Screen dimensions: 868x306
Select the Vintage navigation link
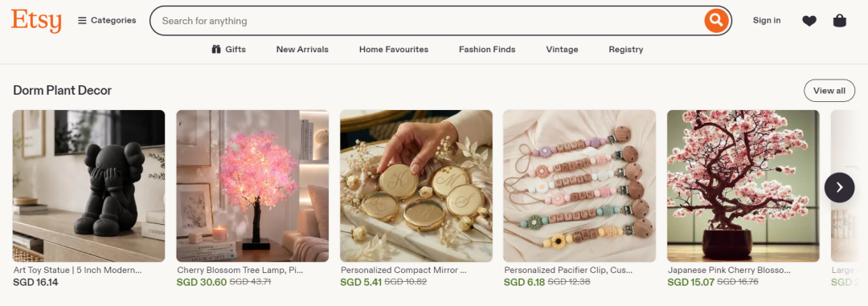(562, 49)
